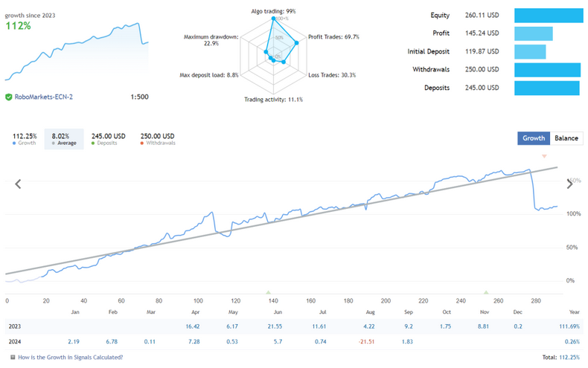This screenshot has width=588, height=368.
Task: Open RoboMarkets-ECN-2 broker link
Action: [43, 97]
